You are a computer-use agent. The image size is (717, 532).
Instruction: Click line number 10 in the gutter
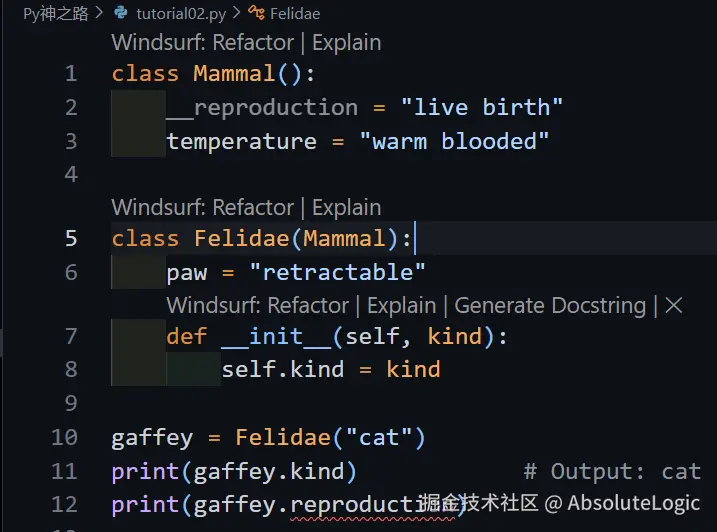click(64, 437)
